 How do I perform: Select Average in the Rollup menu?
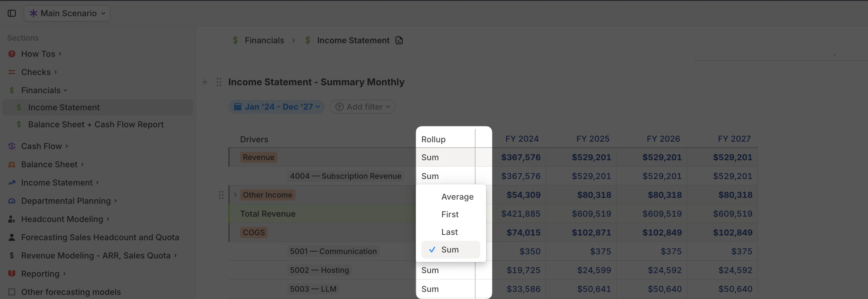(x=457, y=197)
